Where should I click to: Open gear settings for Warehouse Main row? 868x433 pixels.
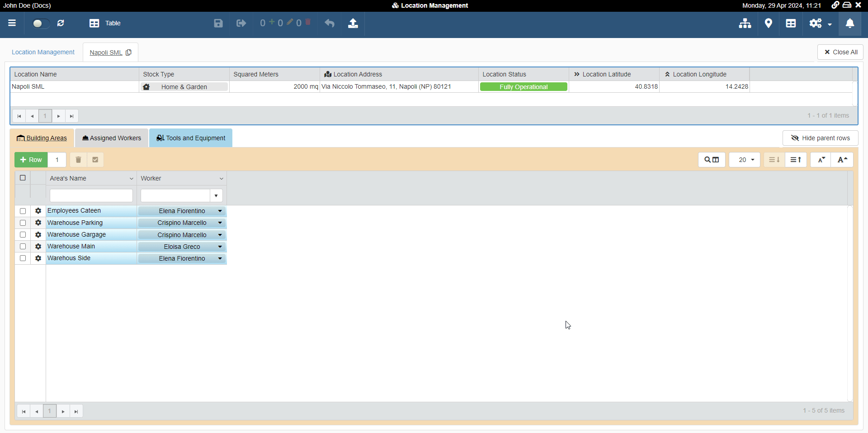38,247
